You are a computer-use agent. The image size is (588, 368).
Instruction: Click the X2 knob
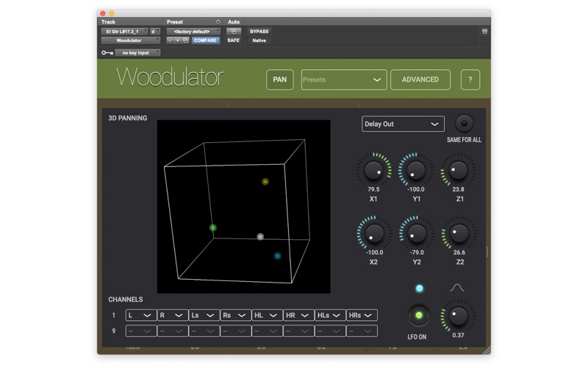[x=374, y=233]
